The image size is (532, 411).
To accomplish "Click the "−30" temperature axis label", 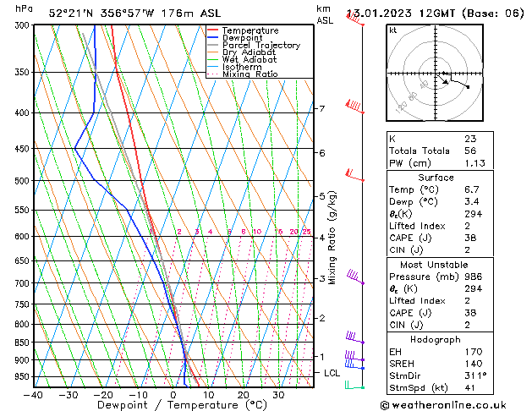I will point(68,395).
